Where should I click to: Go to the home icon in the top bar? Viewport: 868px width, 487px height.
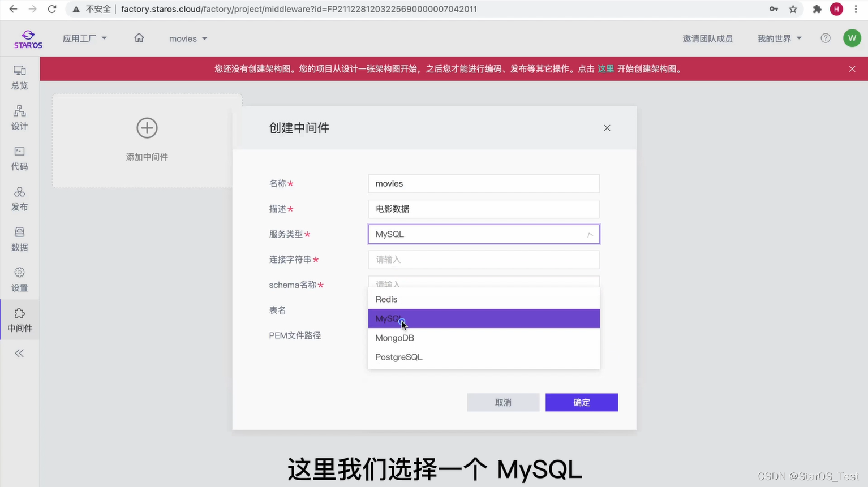[139, 38]
